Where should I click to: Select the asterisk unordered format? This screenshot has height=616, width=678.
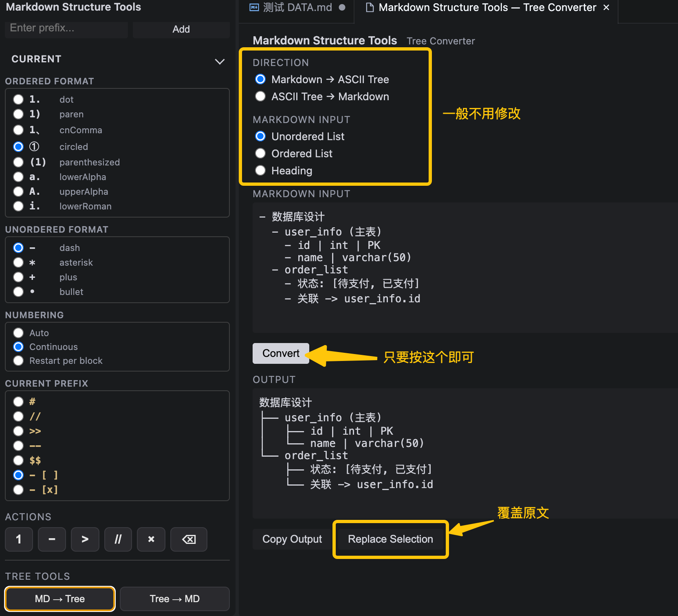pyautogui.click(x=18, y=262)
